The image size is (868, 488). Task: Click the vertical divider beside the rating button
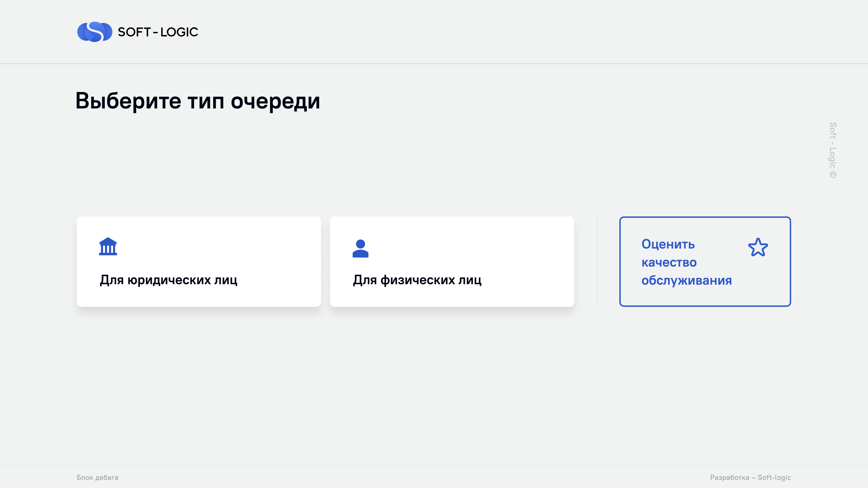(597, 262)
